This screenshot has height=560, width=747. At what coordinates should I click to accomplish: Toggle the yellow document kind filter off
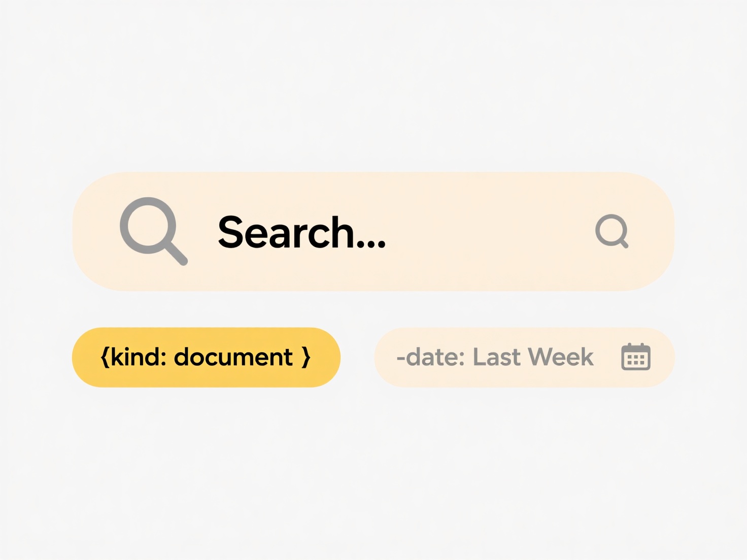point(206,357)
